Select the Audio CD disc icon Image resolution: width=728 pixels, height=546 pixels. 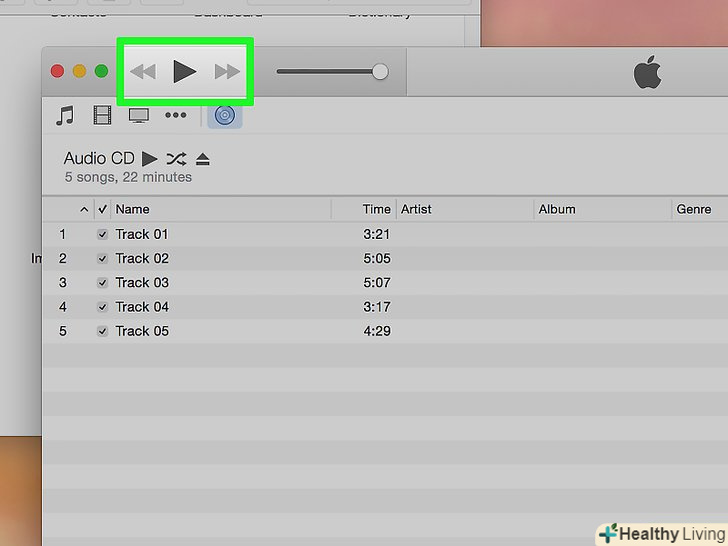(225, 115)
